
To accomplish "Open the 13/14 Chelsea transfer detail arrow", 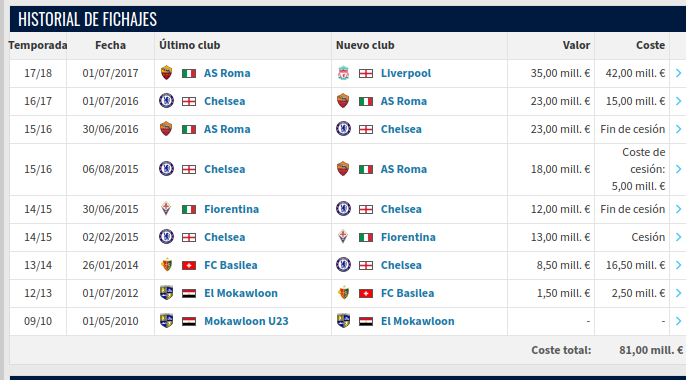I will [678, 265].
